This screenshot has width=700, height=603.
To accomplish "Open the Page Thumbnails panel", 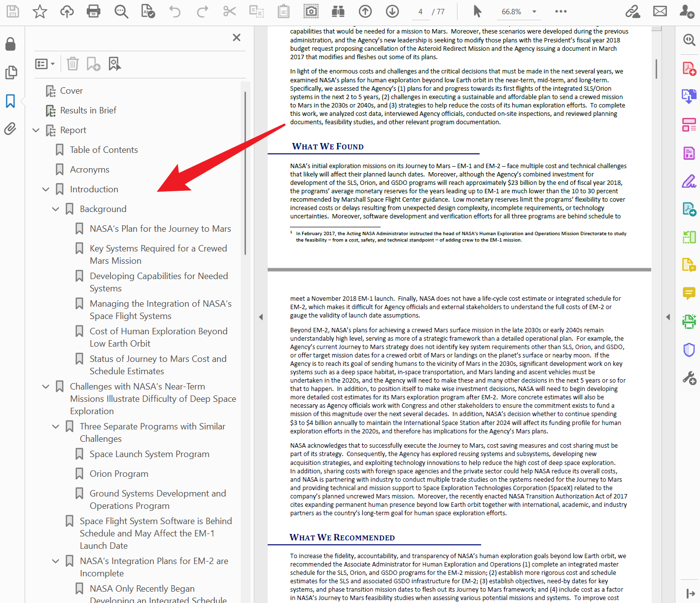I will [x=11, y=72].
